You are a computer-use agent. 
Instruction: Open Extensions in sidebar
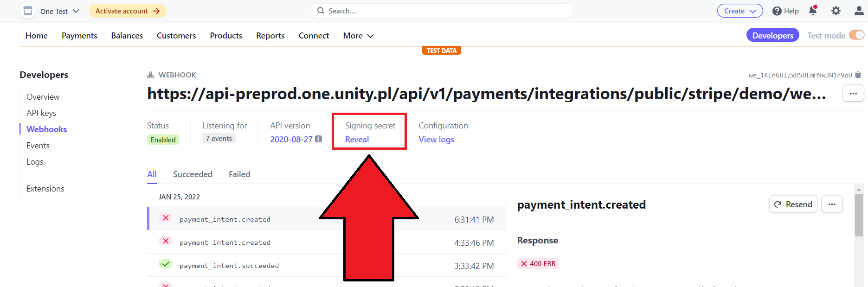click(45, 189)
